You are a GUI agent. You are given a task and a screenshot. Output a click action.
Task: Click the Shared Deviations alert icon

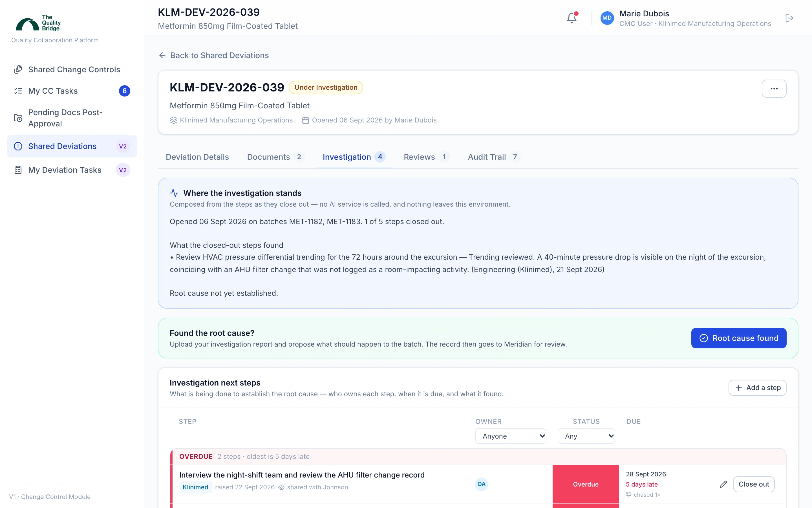pyautogui.click(x=18, y=146)
